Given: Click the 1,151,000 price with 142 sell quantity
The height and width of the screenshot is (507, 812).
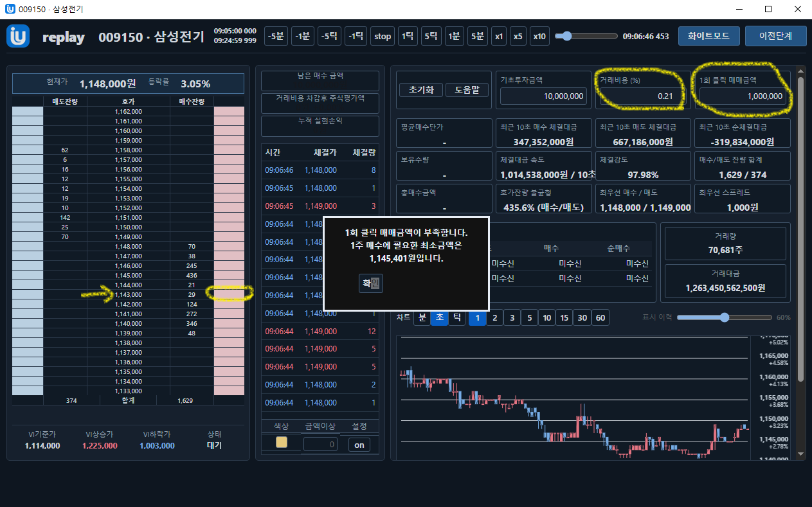Looking at the screenshot, I should [x=129, y=217].
